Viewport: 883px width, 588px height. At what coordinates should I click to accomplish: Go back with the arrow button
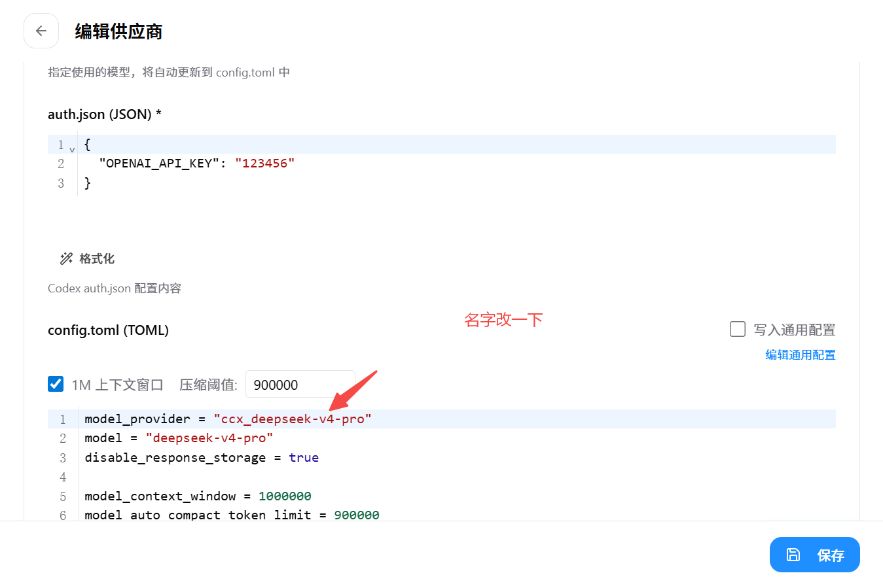tap(41, 31)
